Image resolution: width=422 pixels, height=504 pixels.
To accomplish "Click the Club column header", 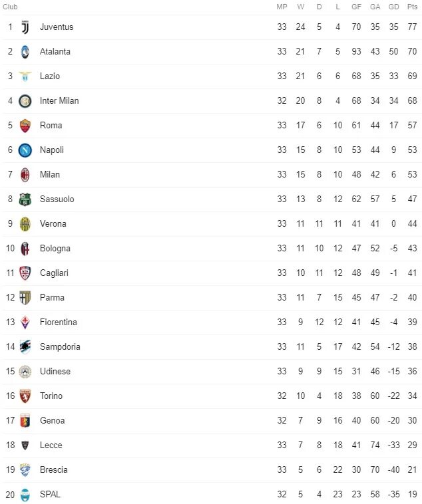I will (x=10, y=7).
